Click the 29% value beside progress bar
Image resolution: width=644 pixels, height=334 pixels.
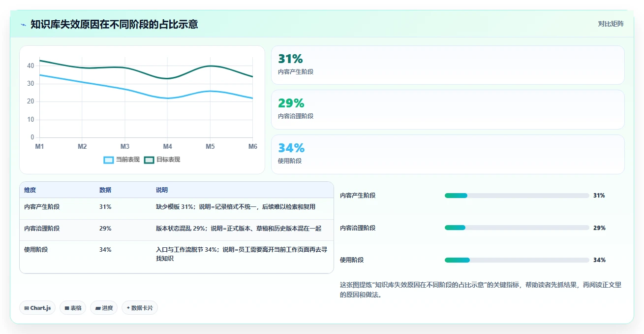click(599, 228)
